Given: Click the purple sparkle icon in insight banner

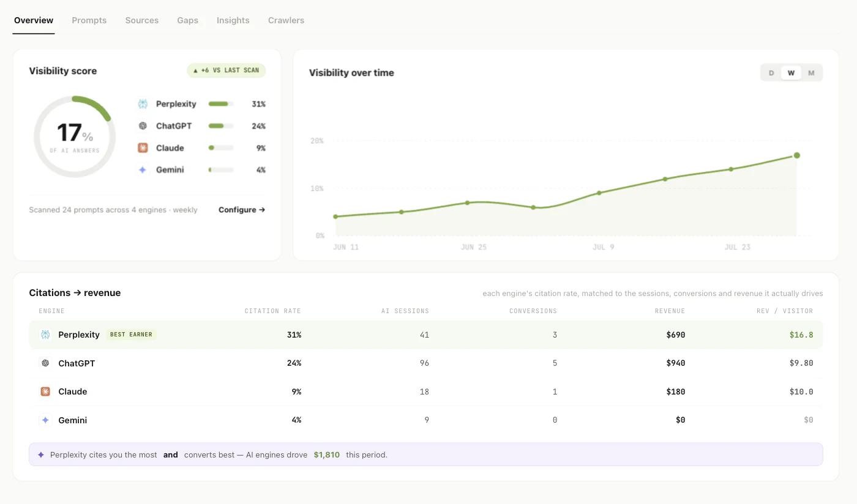Looking at the screenshot, I should coord(41,455).
